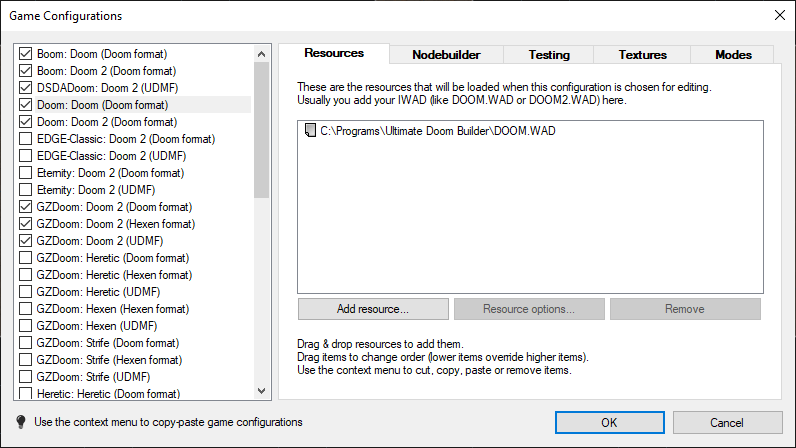Click the Remove resource button
Image resolution: width=796 pixels, height=448 pixels.
pyautogui.click(x=685, y=309)
